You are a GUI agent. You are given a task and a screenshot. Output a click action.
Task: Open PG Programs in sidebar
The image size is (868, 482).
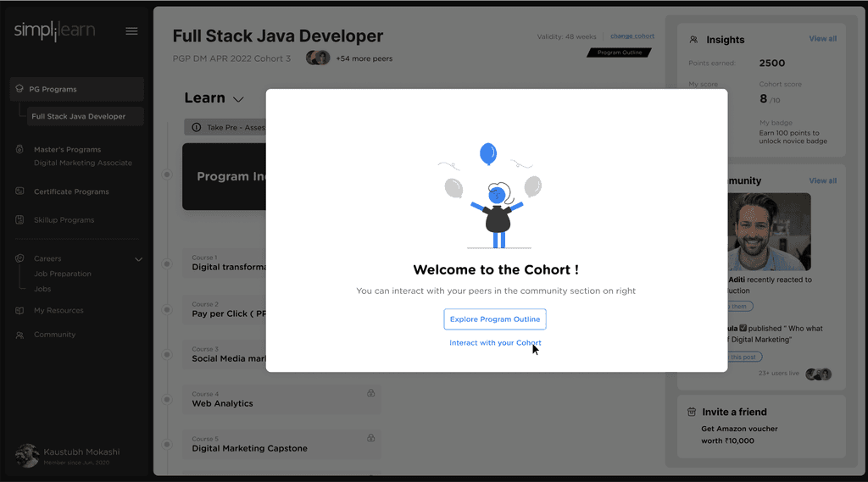(77, 89)
